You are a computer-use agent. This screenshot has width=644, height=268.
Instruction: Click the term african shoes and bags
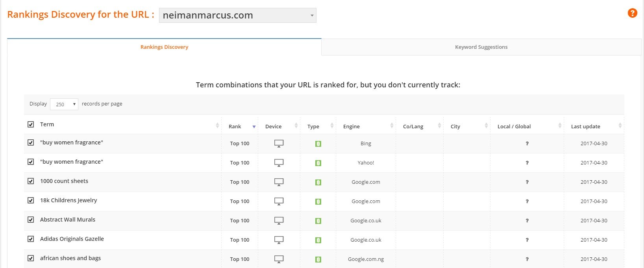click(x=70, y=258)
